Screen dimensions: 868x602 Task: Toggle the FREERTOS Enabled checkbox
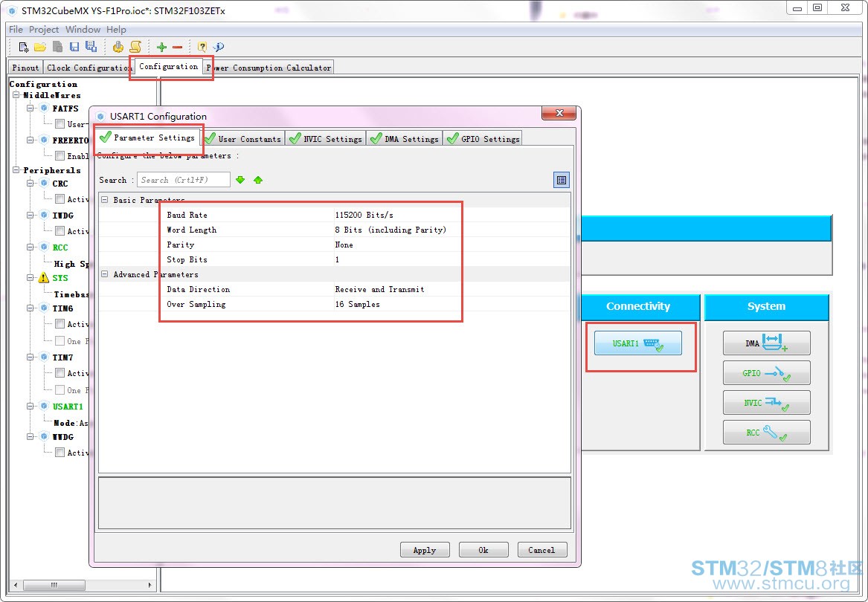click(60, 156)
